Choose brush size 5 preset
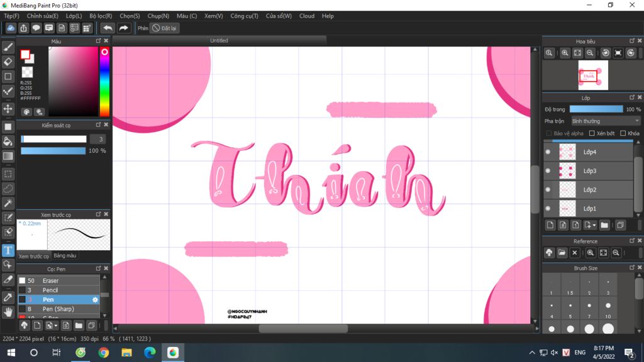Image resolution: width=644 pixels, height=362 pixels. tap(570, 309)
